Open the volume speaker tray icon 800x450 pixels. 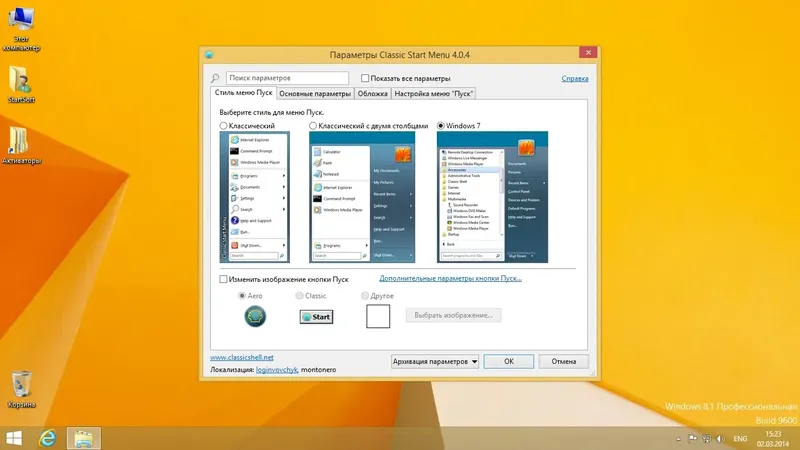point(721,439)
